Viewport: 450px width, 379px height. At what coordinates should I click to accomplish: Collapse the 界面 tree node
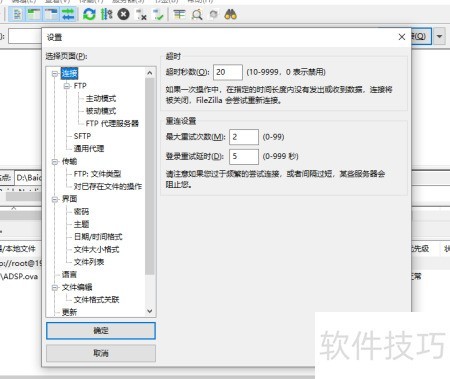tap(55, 199)
